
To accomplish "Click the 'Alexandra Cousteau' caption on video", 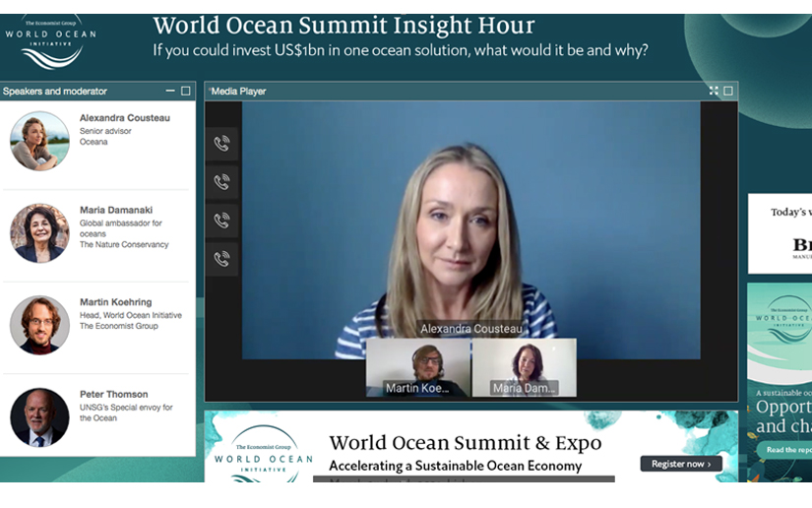I will (x=471, y=329).
